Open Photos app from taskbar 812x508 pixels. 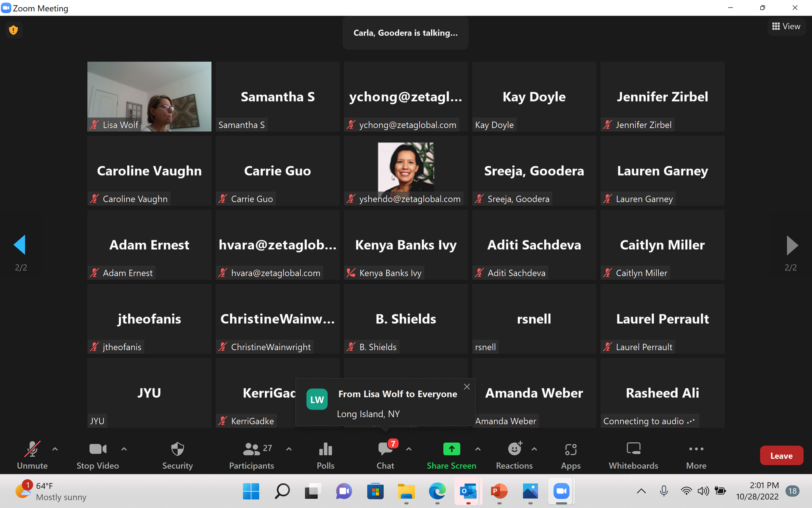pos(530,491)
